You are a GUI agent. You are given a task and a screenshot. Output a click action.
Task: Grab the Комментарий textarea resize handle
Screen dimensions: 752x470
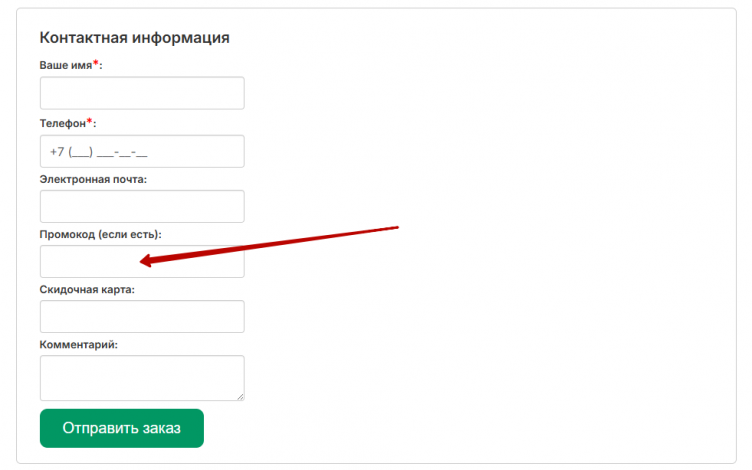coord(240,396)
